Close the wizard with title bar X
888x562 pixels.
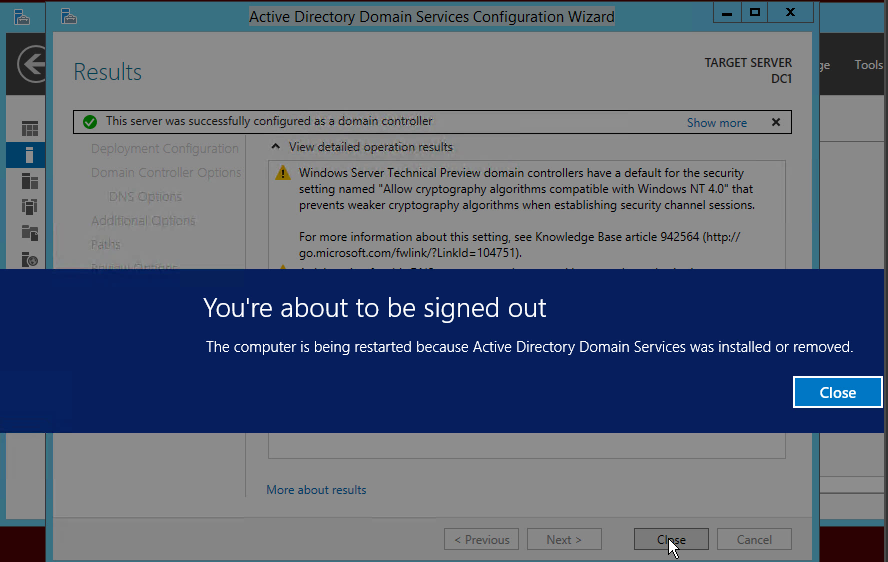791,12
